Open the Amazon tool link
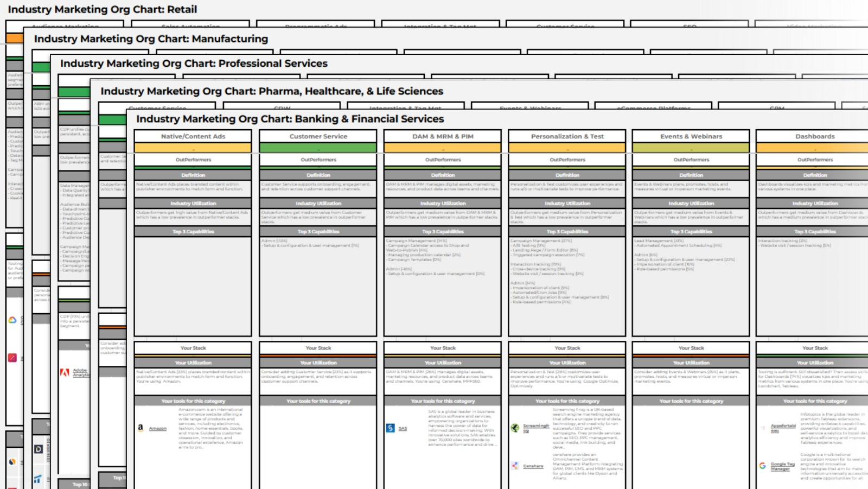Image resolution: width=868 pixels, height=489 pixels. 158,428
